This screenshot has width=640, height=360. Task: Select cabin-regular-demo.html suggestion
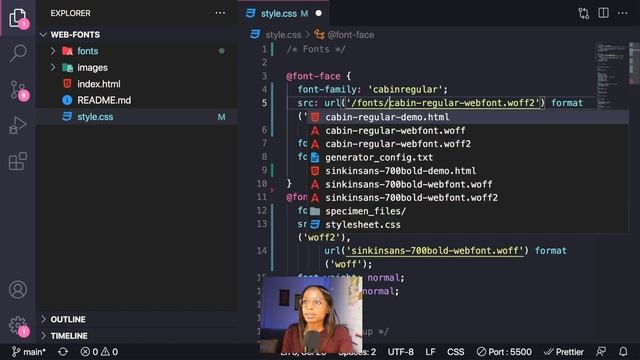(468, 117)
